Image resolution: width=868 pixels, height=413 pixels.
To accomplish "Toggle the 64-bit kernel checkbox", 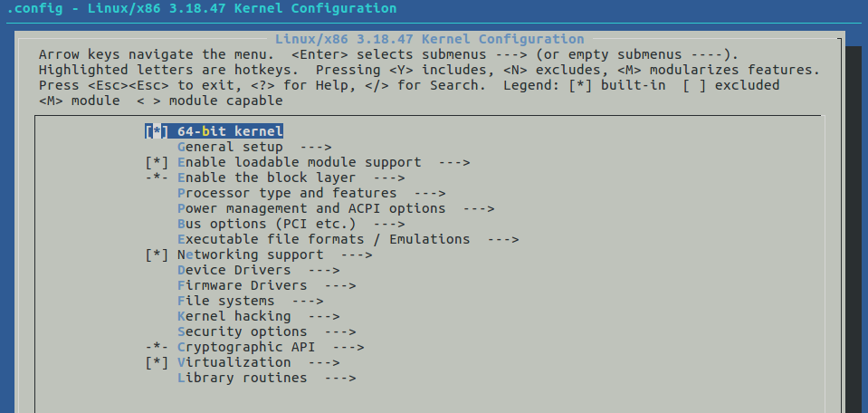I will pyautogui.click(x=157, y=131).
